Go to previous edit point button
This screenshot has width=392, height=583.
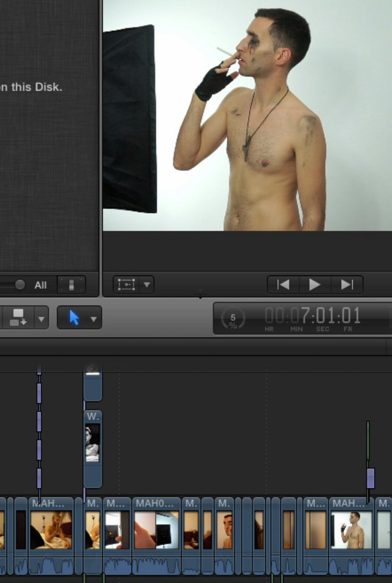[x=283, y=285]
